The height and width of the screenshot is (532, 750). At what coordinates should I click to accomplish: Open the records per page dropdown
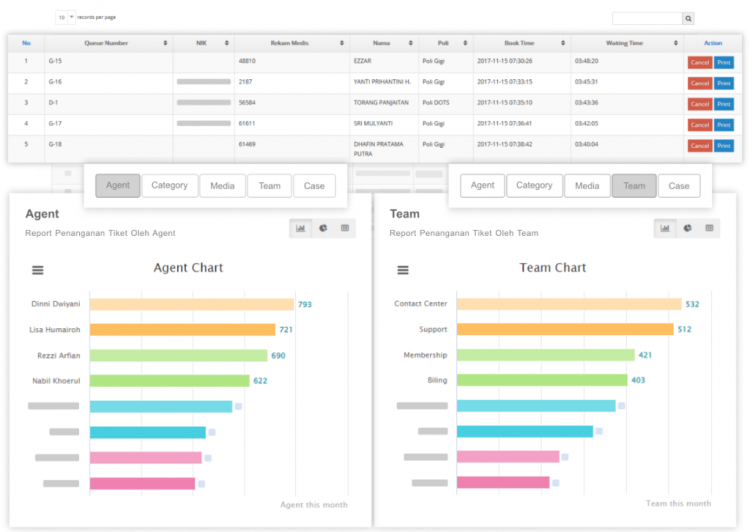(64, 17)
